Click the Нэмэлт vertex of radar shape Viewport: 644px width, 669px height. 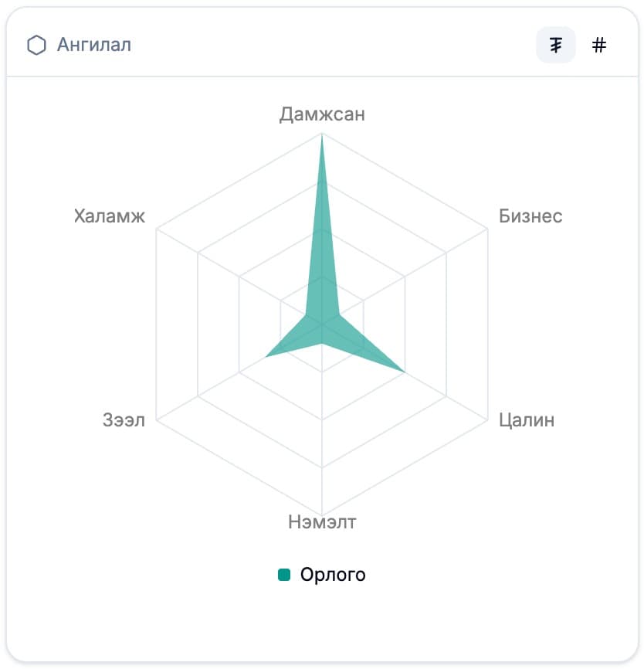point(322,346)
